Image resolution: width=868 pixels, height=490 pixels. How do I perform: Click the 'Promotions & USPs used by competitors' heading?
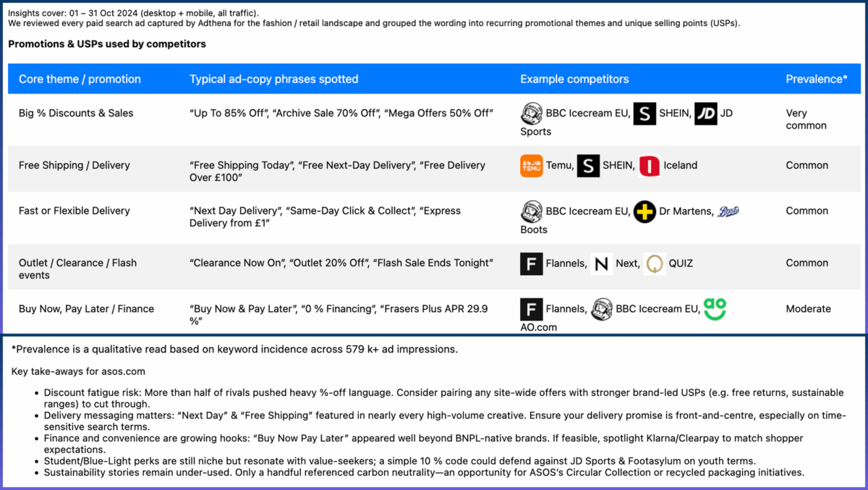[107, 44]
